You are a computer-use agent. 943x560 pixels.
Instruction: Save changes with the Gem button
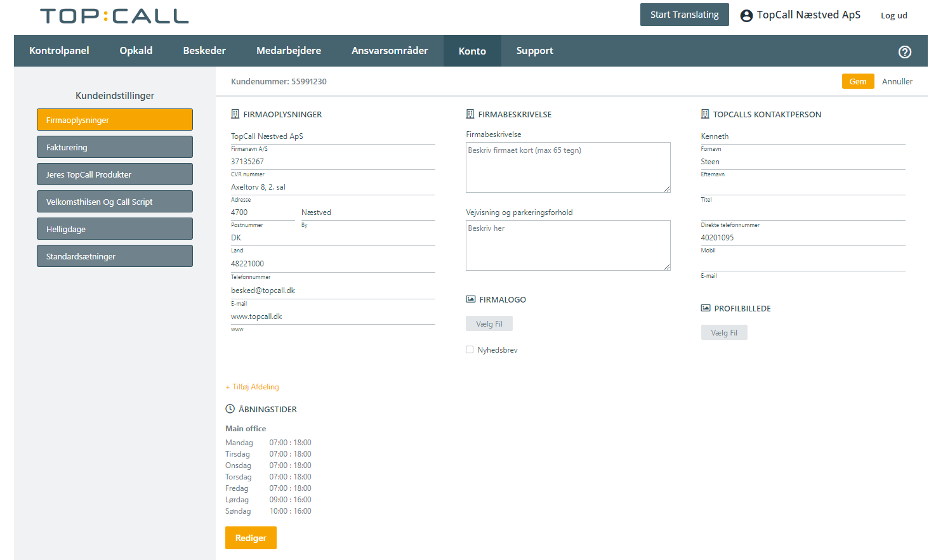[x=858, y=81]
